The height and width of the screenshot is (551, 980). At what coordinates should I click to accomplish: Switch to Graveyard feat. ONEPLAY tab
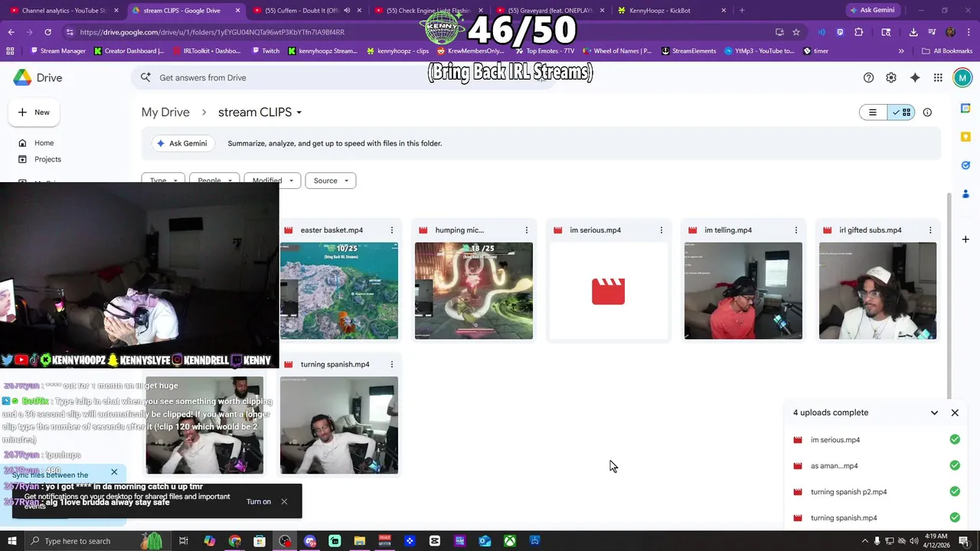[549, 11]
